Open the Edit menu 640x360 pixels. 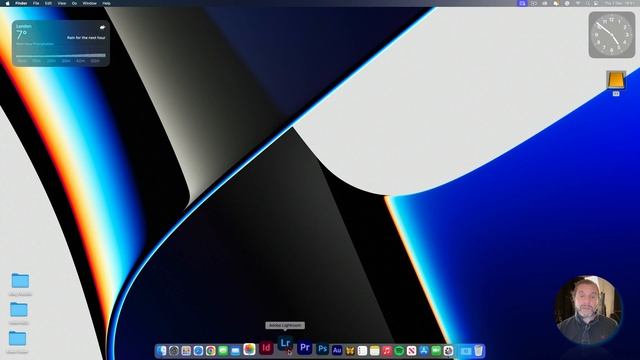(x=48, y=3)
